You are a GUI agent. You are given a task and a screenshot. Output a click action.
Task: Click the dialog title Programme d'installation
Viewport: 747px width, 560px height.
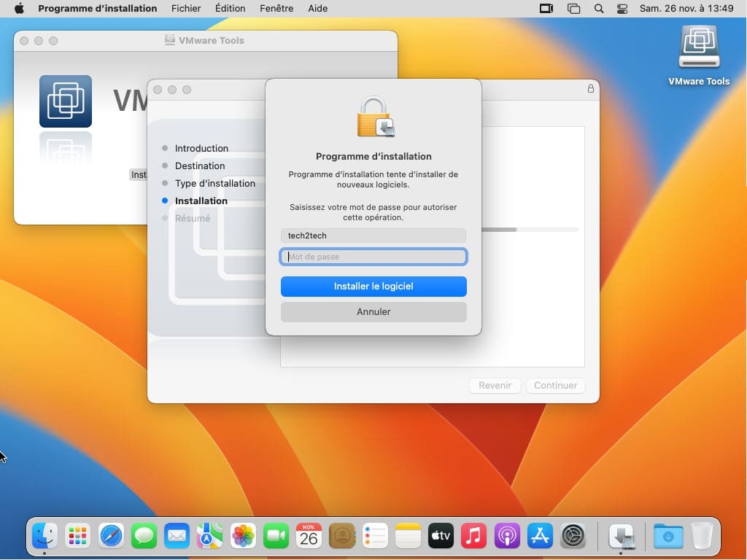tap(373, 156)
